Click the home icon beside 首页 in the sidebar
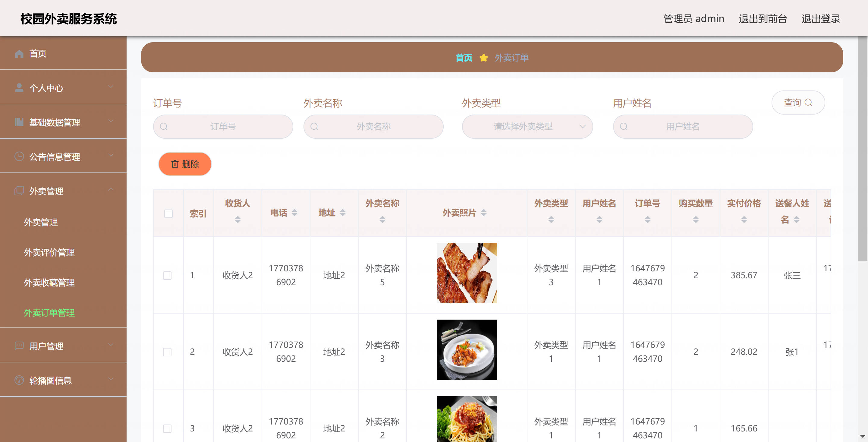The width and height of the screenshot is (868, 442). (19, 54)
